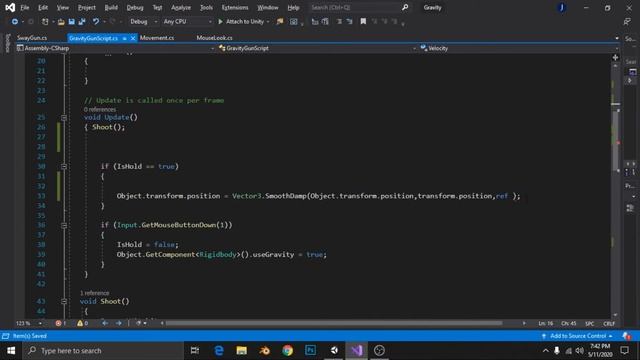
Task: Expand the Add to Source Control menu
Action: (578, 336)
